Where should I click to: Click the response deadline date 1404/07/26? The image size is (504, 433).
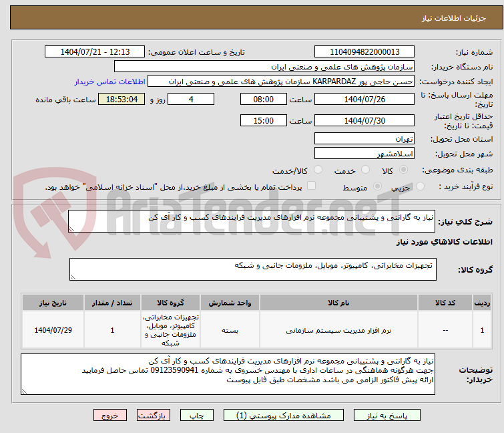pyautogui.click(x=364, y=99)
